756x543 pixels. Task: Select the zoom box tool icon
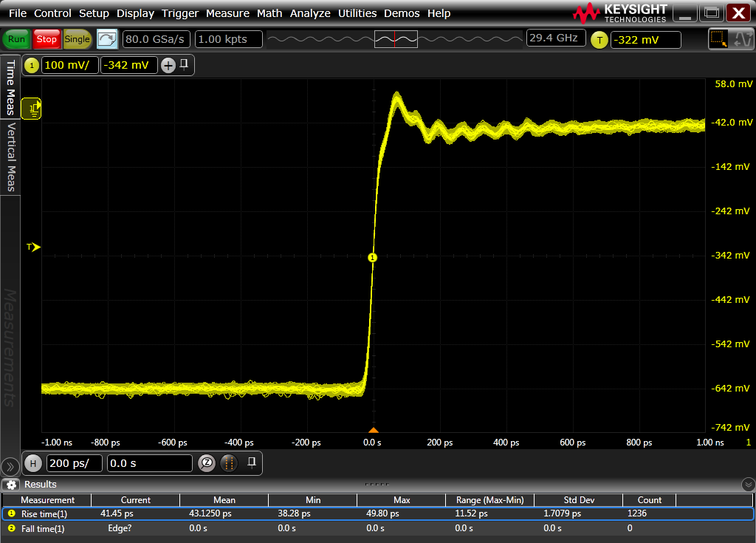tap(717, 39)
